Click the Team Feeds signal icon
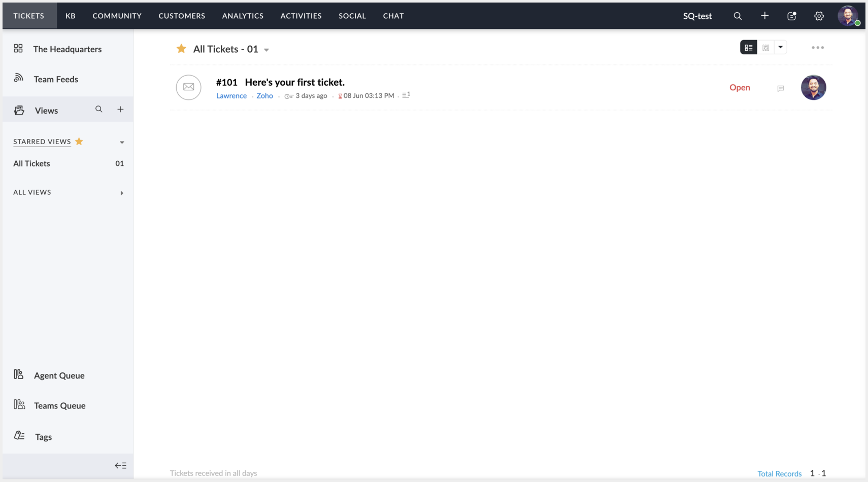Screen dimensions: 868x482 [x=18, y=78]
